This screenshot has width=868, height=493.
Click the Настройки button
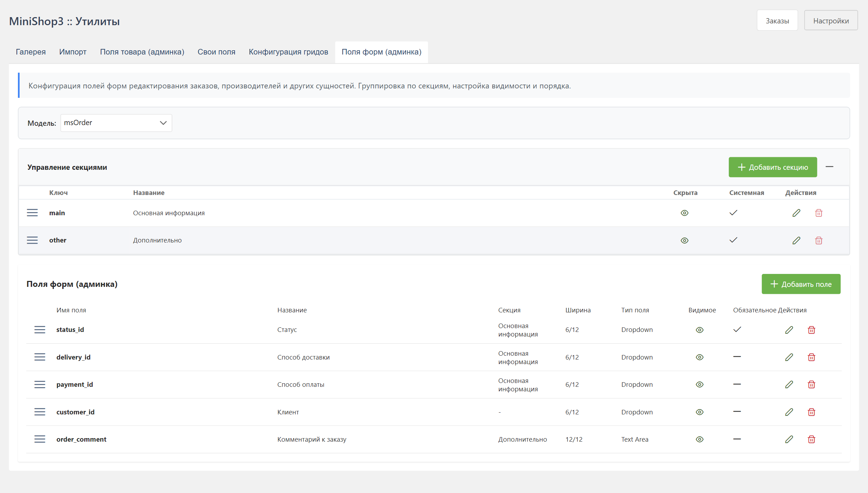[x=831, y=21]
